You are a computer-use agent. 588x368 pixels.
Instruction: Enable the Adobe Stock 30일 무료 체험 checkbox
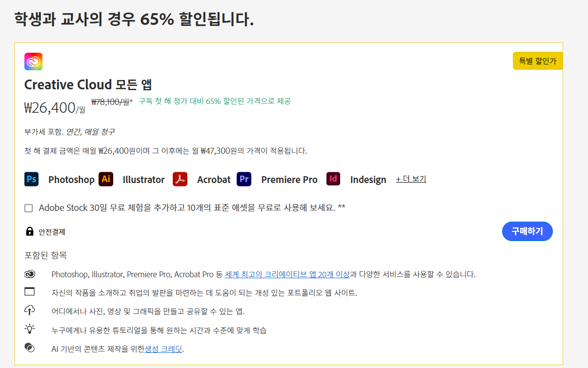click(x=28, y=208)
